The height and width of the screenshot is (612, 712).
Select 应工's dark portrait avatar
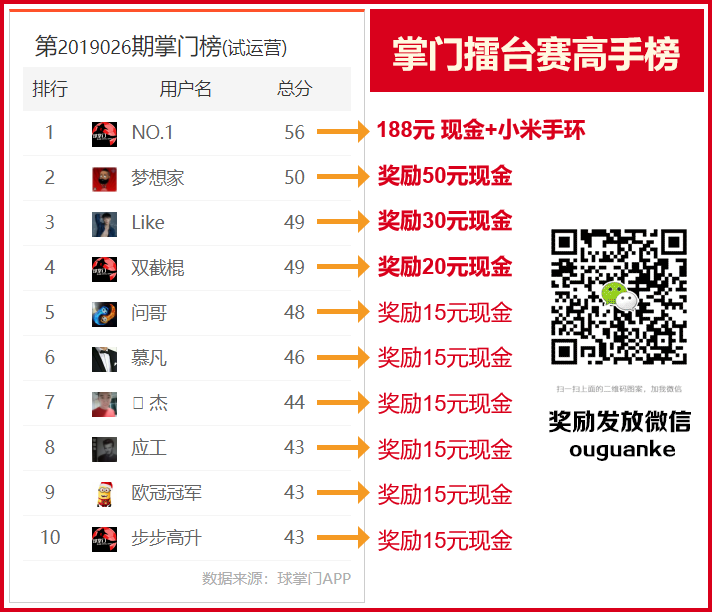coord(104,449)
